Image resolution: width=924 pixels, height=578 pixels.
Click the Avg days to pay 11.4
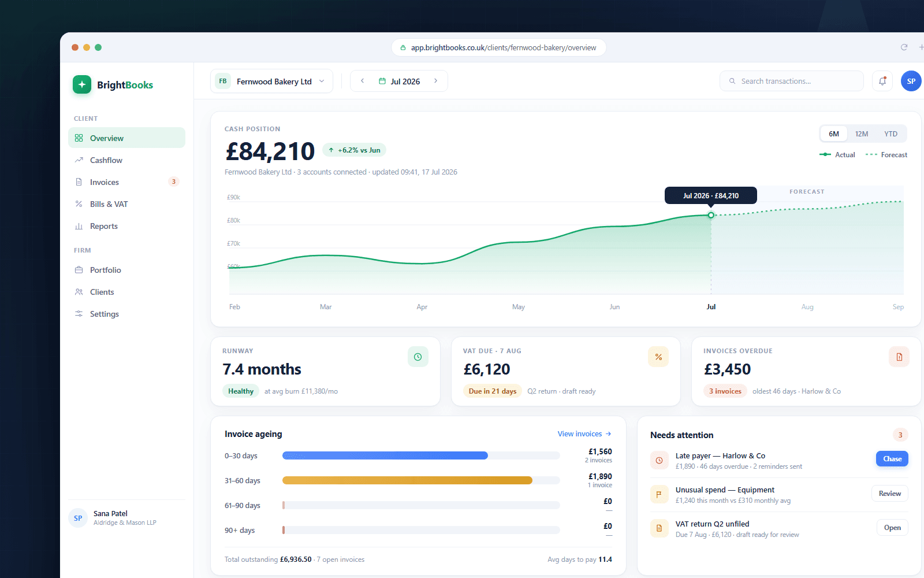click(580, 560)
